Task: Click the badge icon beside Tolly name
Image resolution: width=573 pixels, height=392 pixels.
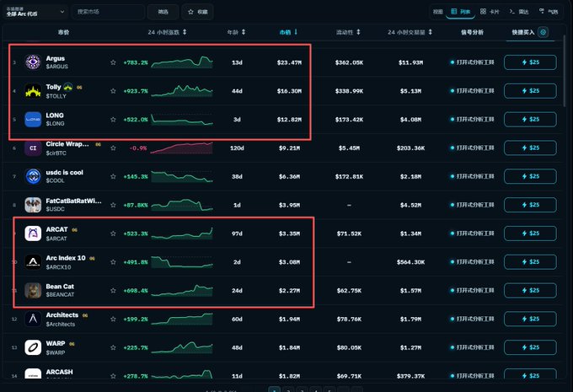Action: coord(68,87)
